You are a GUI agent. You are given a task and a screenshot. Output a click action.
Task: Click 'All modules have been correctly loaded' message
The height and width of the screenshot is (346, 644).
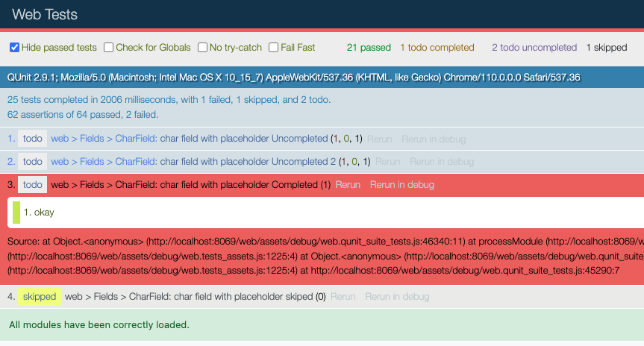coord(99,324)
